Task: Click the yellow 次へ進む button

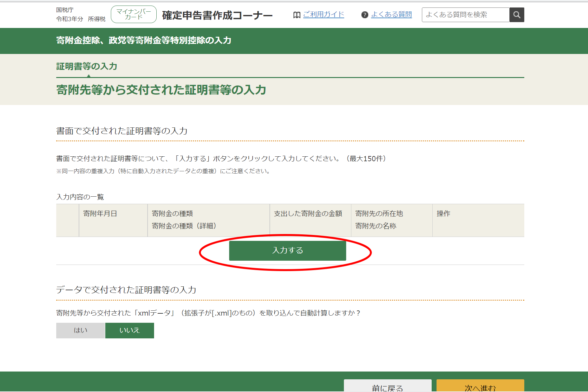Action: [x=480, y=386]
